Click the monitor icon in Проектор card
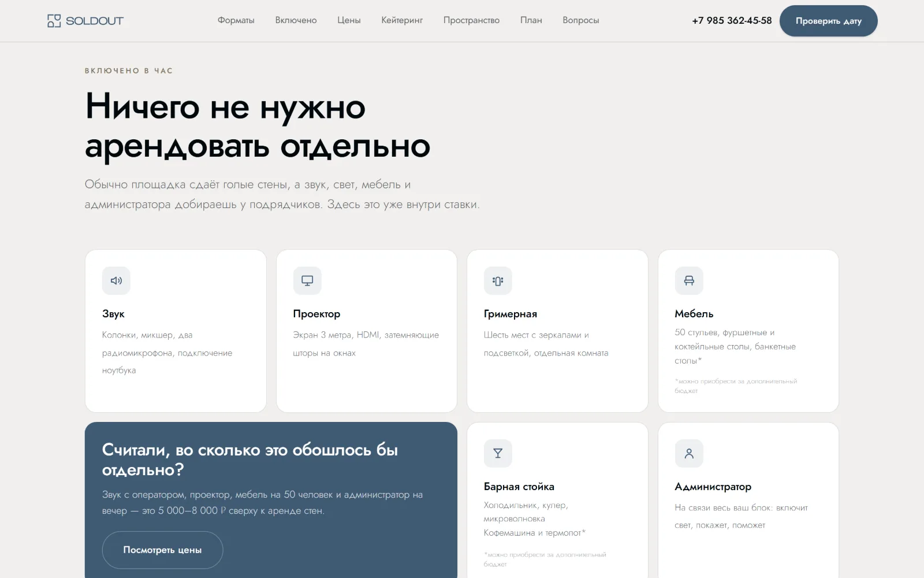 click(x=307, y=280)
